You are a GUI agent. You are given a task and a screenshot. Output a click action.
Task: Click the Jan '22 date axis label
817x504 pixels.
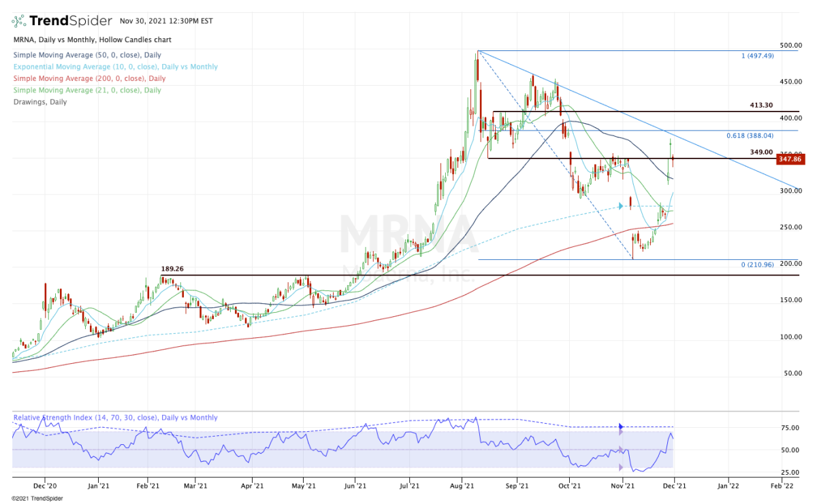(x=728, y=486)
